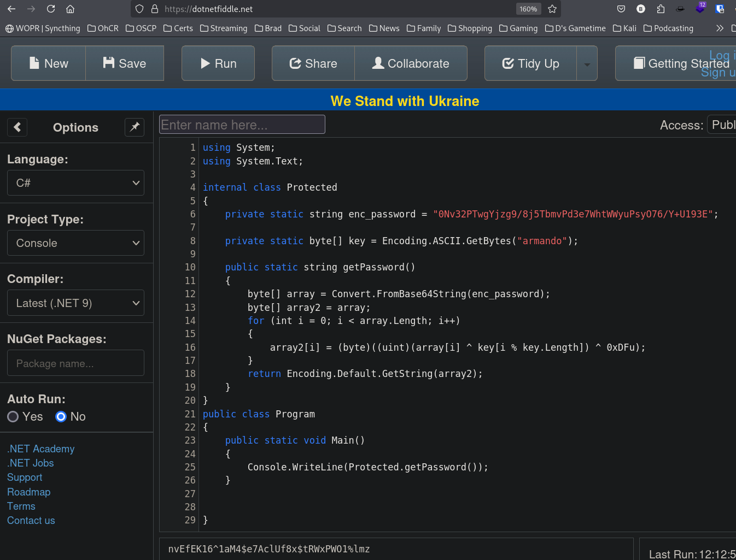The height and width of the screenshot is (560, 736).
Task: Open Roadmap link
Action: (x=29, y=492)
